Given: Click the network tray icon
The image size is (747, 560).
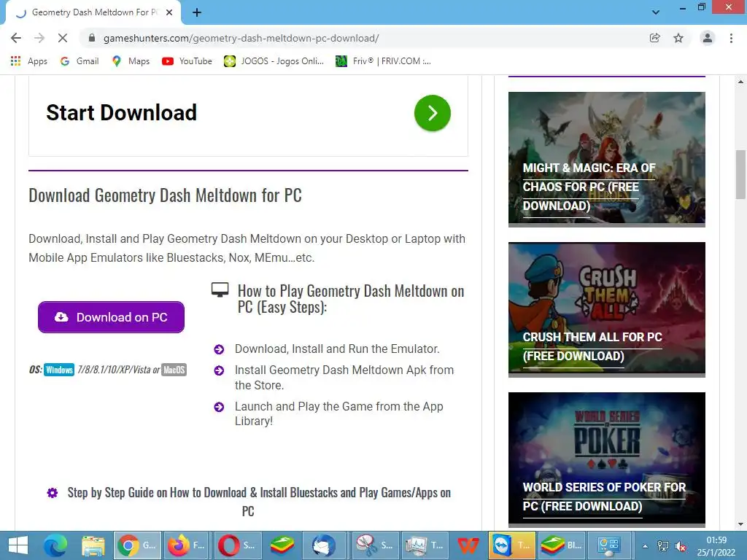Looking at the screenshot, I should (x=662, y=546).
